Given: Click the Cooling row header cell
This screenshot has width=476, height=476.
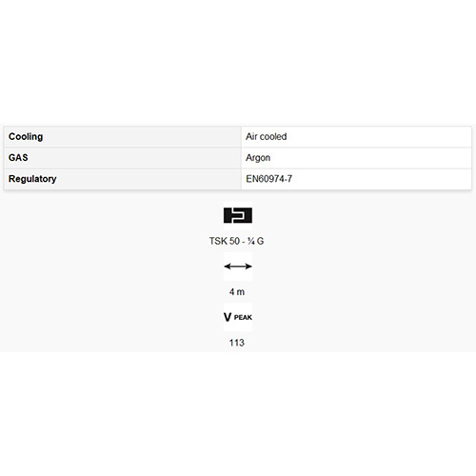Looking at the screenshot, I should click(123, 137).
